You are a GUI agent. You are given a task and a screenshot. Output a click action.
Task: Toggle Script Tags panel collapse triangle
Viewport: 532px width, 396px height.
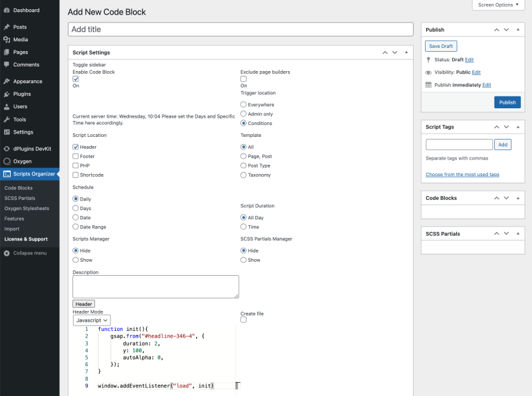518,127
